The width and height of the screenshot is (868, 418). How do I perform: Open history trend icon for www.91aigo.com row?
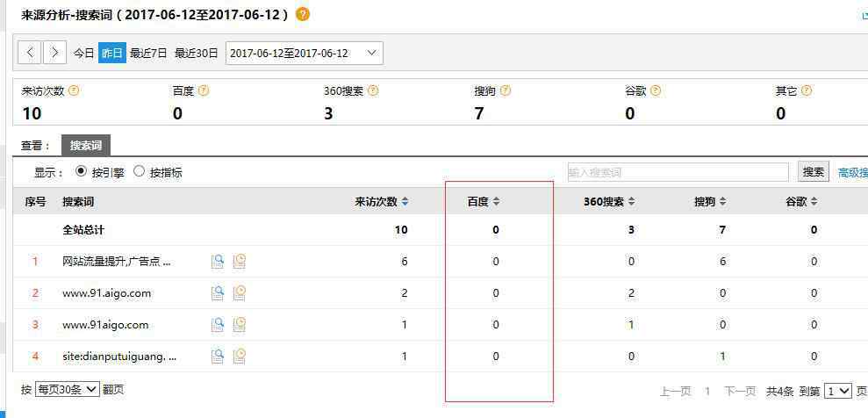(x=239, y=324)
